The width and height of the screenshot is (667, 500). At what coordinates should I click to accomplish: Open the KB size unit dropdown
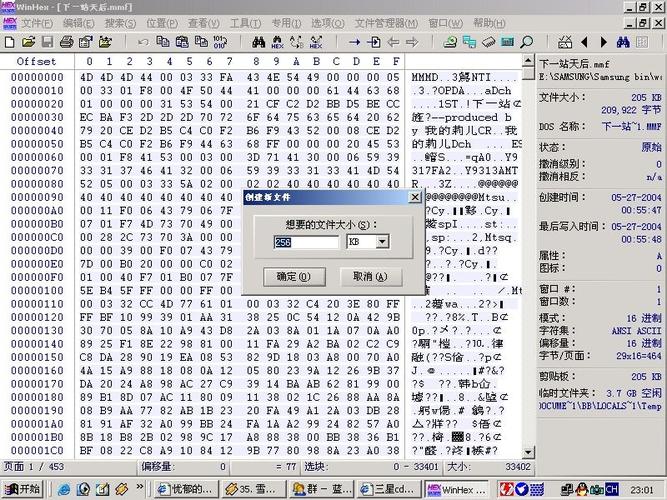382,242
